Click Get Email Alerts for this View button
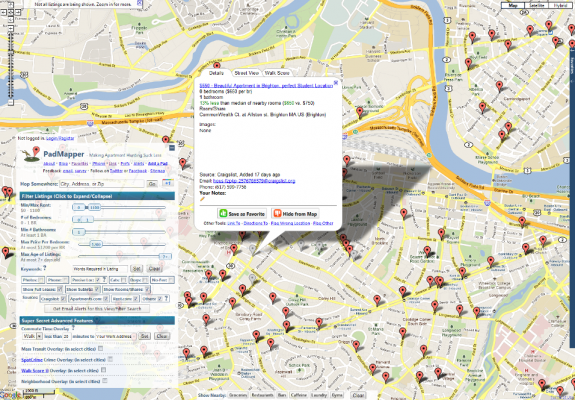 (x=97, y=309)
